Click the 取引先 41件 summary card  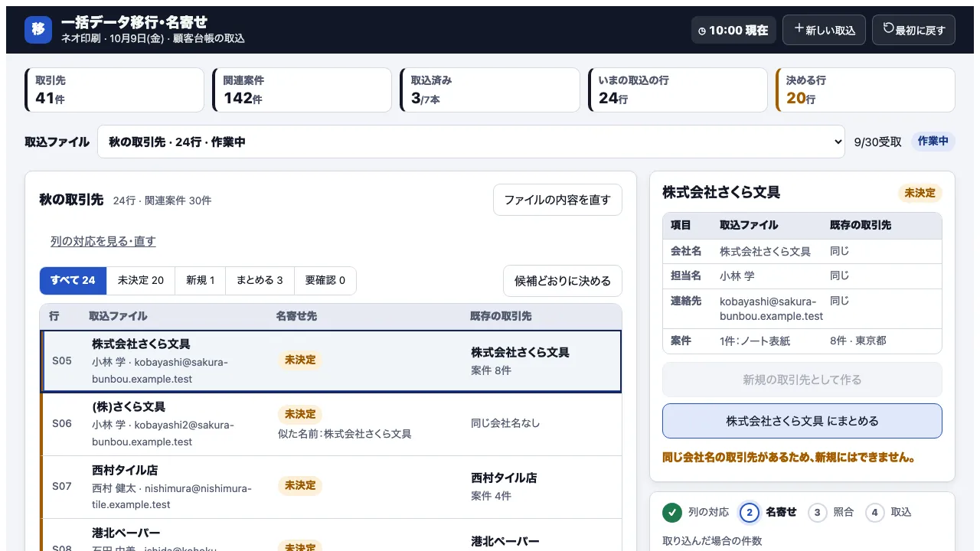pyautogui.click(x=115, y=90)
